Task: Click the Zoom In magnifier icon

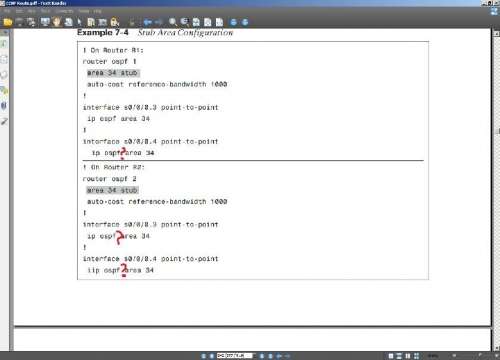Action: 173,22
